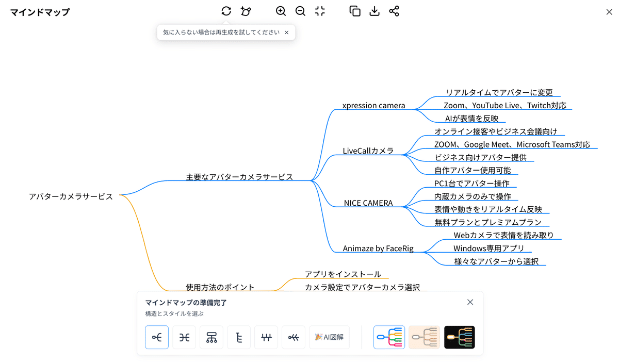Select the fishbone structure layout
The image size is (619, 364).
pyautogui.click(x=294, y=337)
